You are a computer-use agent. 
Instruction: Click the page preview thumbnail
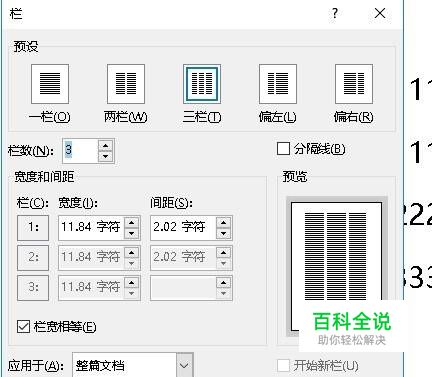(x=337, y=266)
